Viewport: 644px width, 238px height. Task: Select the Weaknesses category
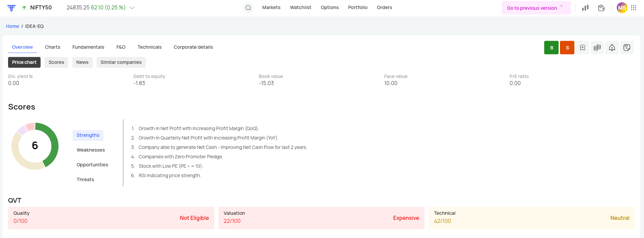pyautogui.click(x=91, y=150)
